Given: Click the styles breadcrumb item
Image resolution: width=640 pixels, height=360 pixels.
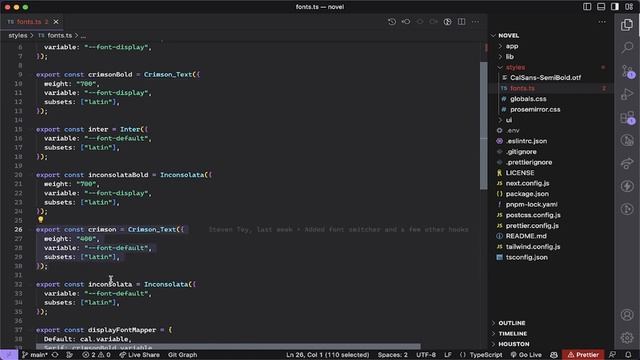Looking at the screenshot, I should point(18,36).
